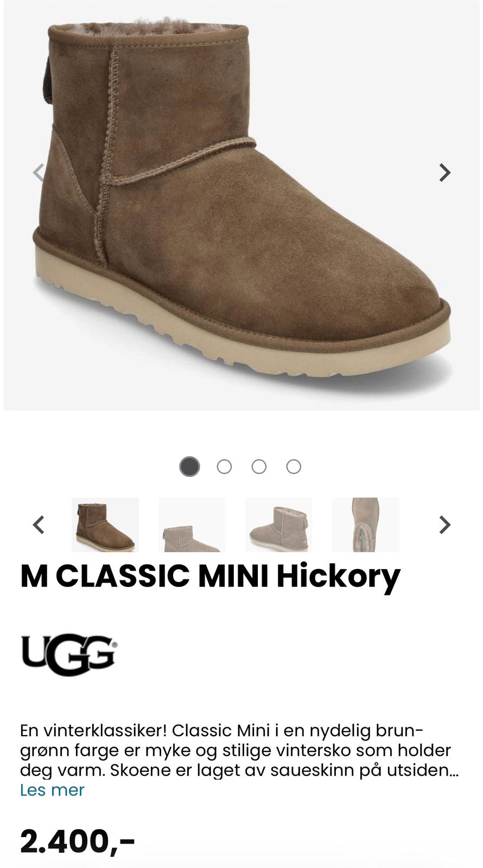Move the thumbnail strip backward with left chevron
Image resolution: width=483 pixels, height=868 pixels.
click(39, 525)
